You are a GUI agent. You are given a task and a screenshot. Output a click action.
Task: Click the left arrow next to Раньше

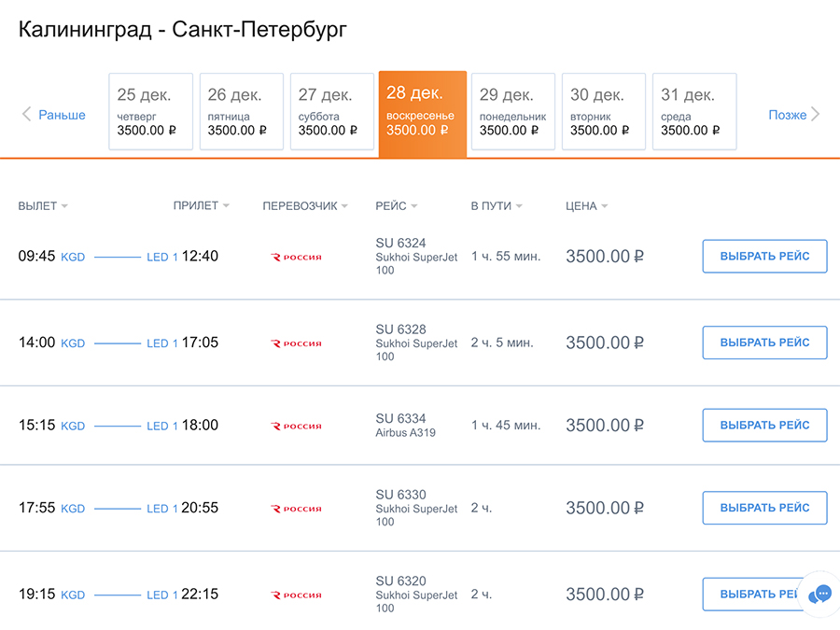tap(26, 115)
